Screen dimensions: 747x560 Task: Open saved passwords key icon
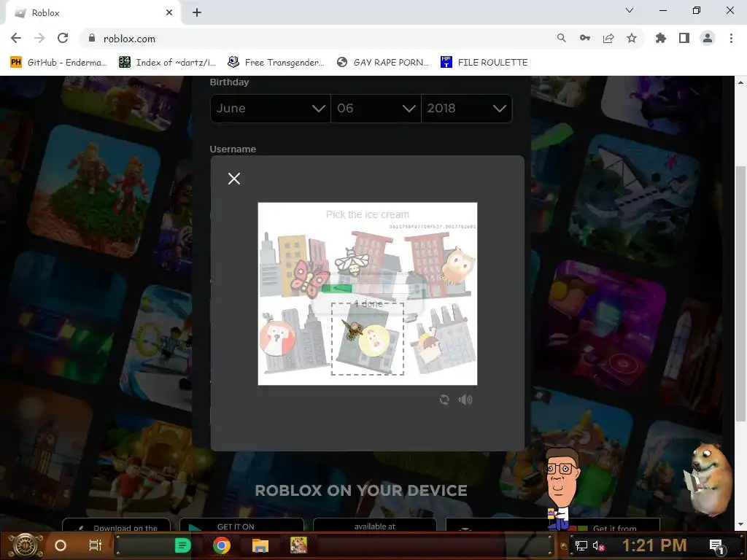[x=584, y=38]
